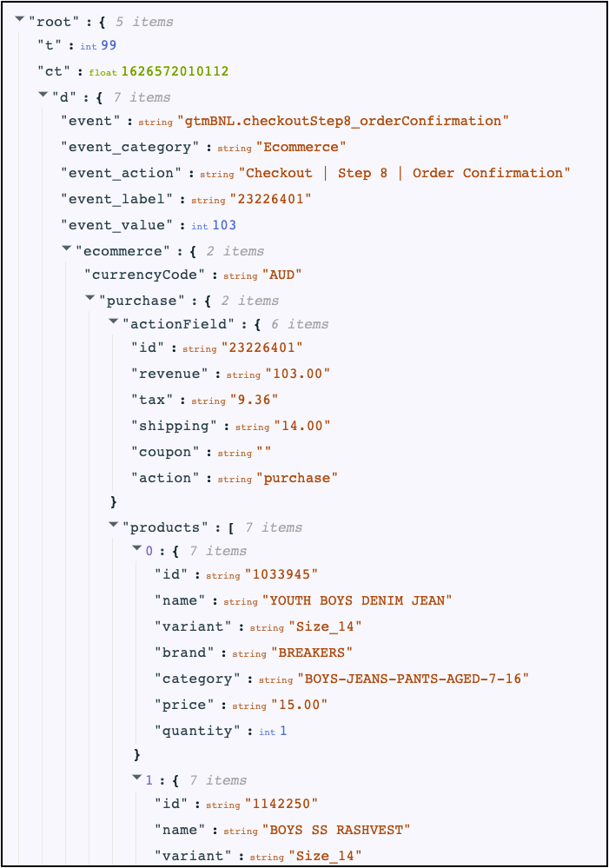This screenshot has height=868, width=609.
Task: Collapse product item 1 triangle
Action: (136, 778)
